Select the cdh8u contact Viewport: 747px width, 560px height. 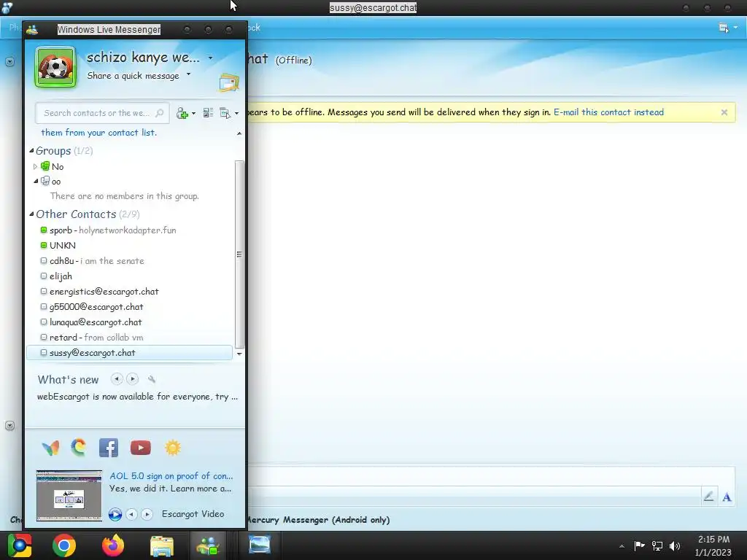(130, 261)
